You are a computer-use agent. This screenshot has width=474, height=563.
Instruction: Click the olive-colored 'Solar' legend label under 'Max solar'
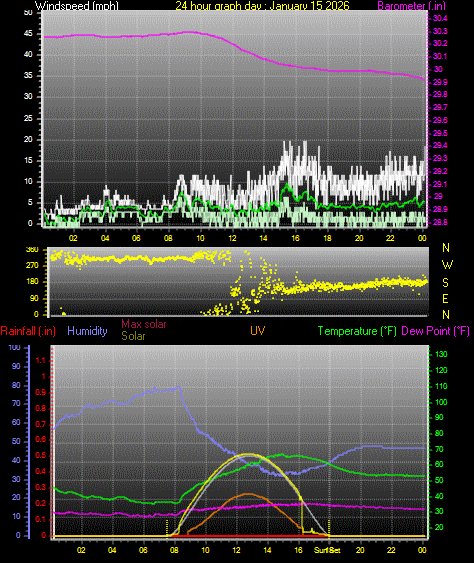pos(133,336)
